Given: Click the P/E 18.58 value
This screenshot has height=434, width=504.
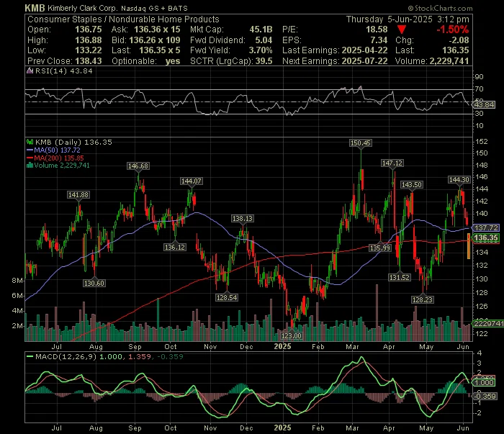Looking at the screenshot, I should 377,30.
